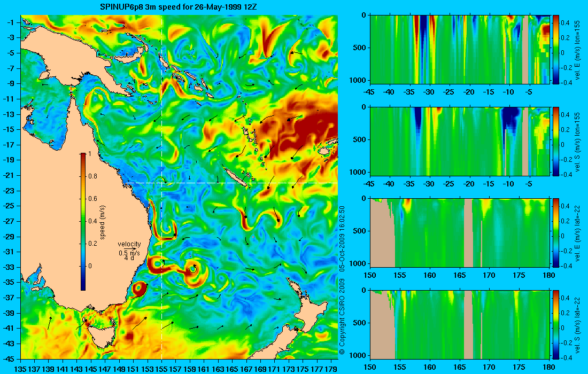This screenshot has height=374, width=588.
Task: Open the vel. E lon=155 section plot
Action: click(460, 49)
